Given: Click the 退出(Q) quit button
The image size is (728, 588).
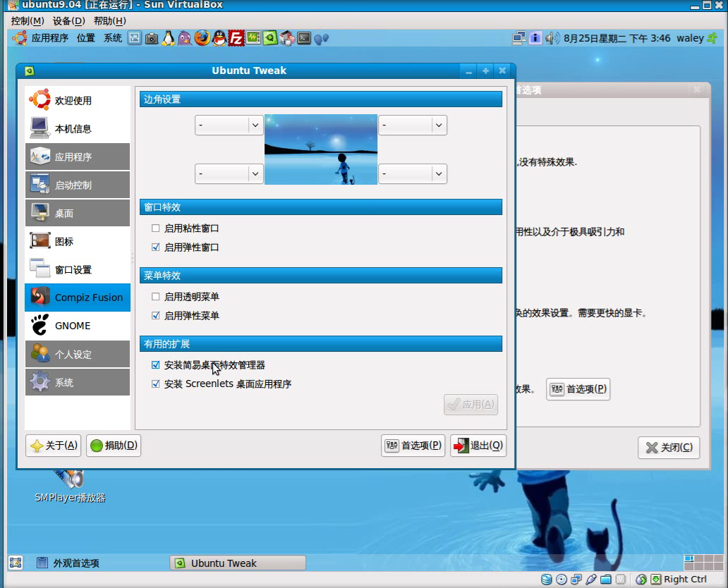Looking at the screenshot, I should [x=478, y=446].
